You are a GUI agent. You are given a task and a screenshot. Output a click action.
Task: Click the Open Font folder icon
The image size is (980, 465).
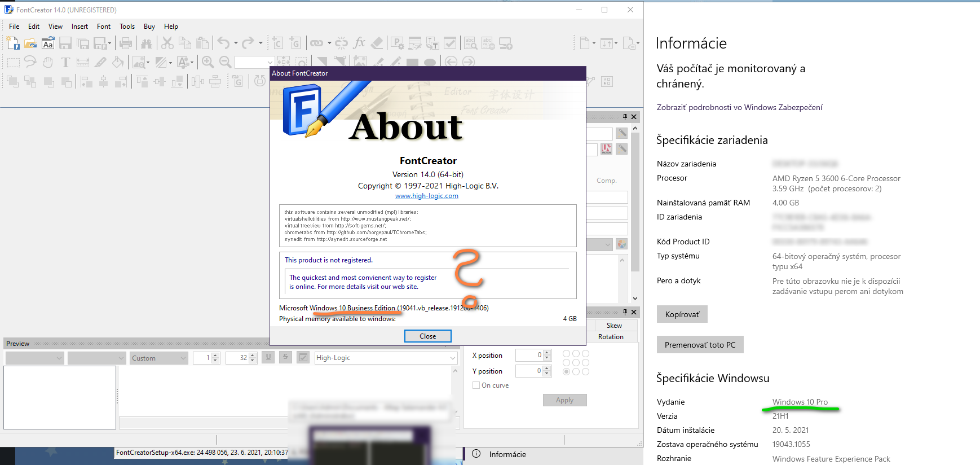pyautogui.click(x=30, y=43)
